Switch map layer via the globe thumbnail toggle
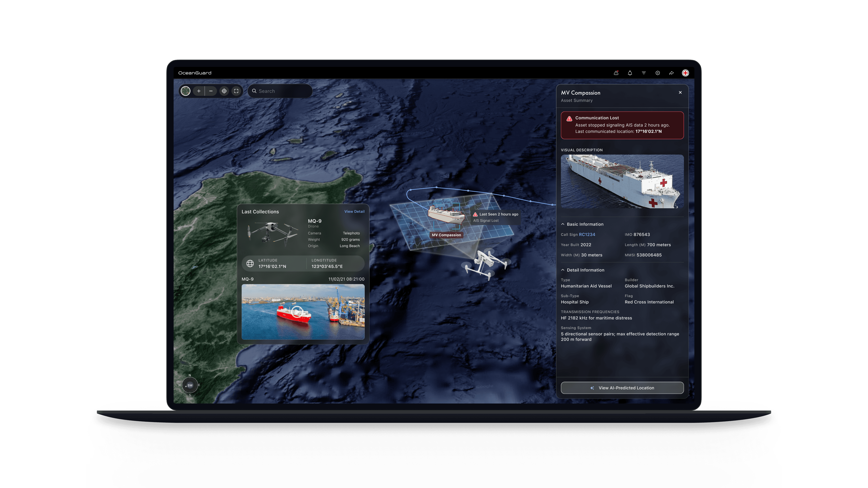868x488 pixels. point(185,91)
